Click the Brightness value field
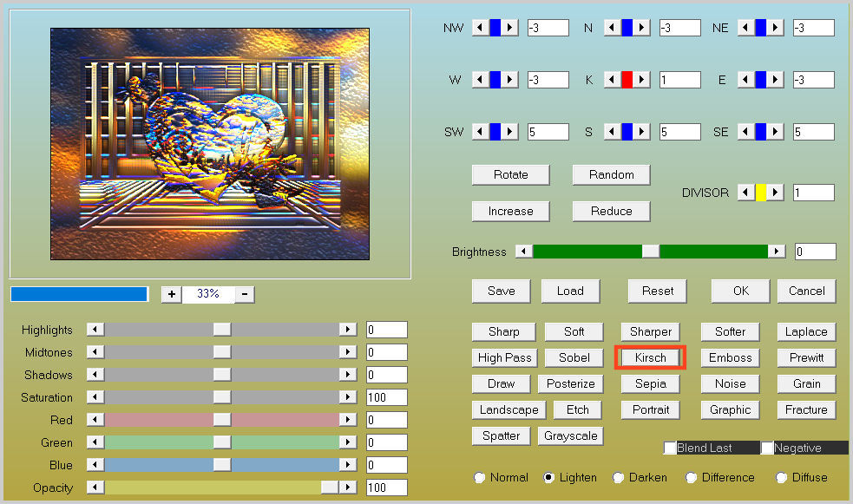This screenshot has width=853, height=504. click(816, 252)
